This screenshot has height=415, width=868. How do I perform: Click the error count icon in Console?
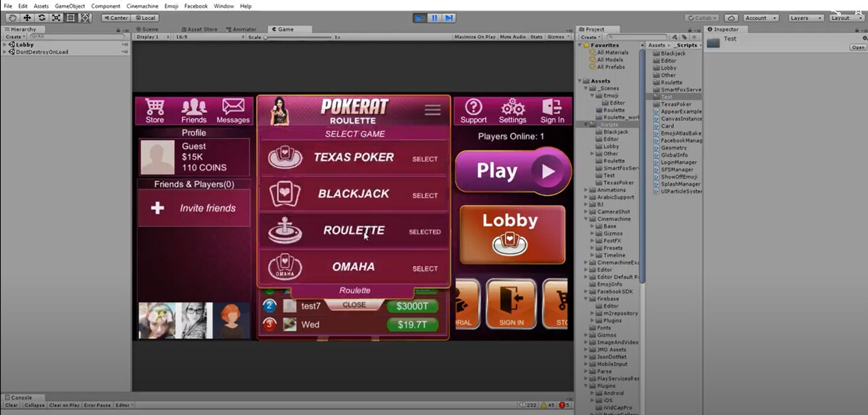point(562,405)
